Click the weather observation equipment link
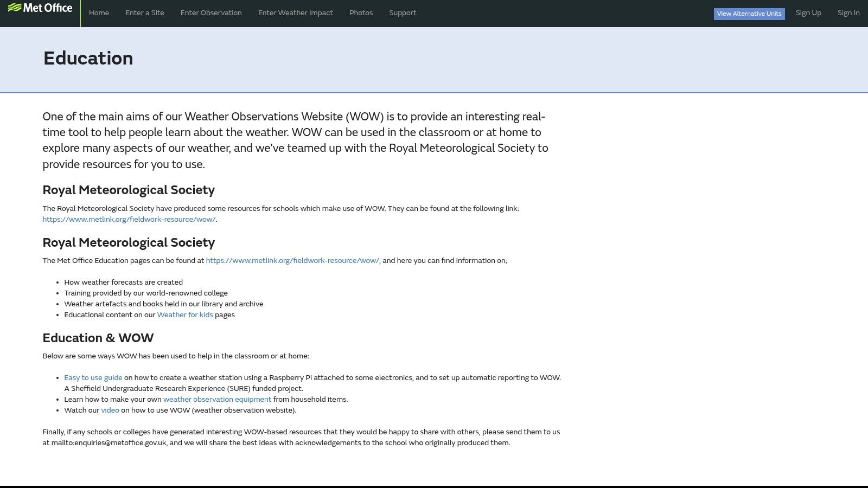 pyautogui.click(x=217, y=400)
